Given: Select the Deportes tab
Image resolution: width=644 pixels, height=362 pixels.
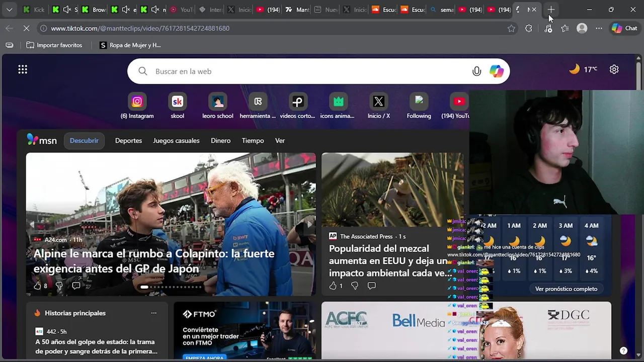Looking at the screenshot, I should [x=128, y=141].
